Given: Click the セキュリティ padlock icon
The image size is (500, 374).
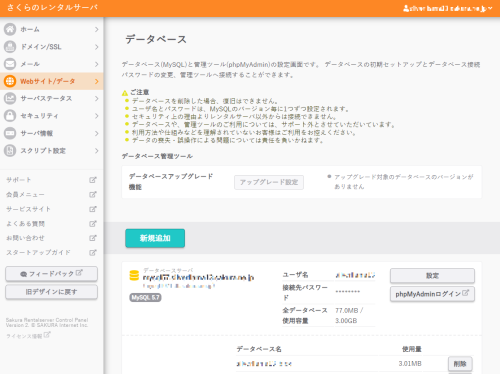Looking at the screenshot, I should pyautogui.click(x=10, y=116).
